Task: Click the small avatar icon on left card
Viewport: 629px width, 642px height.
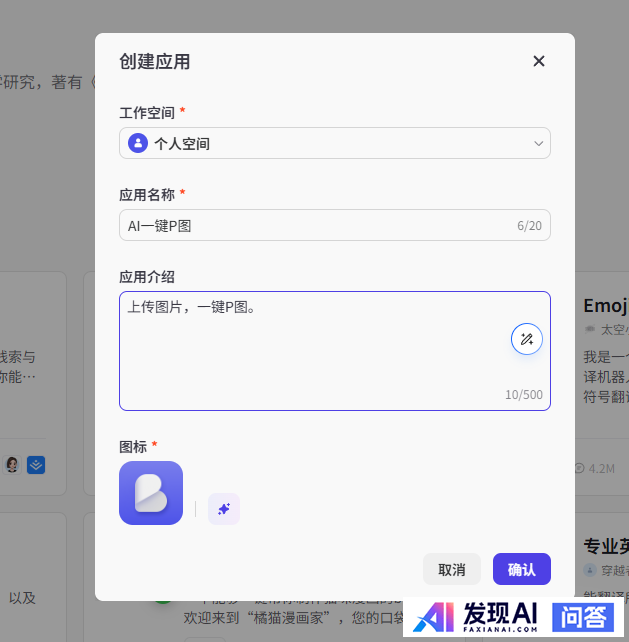Action: click(x=13, y=464)
